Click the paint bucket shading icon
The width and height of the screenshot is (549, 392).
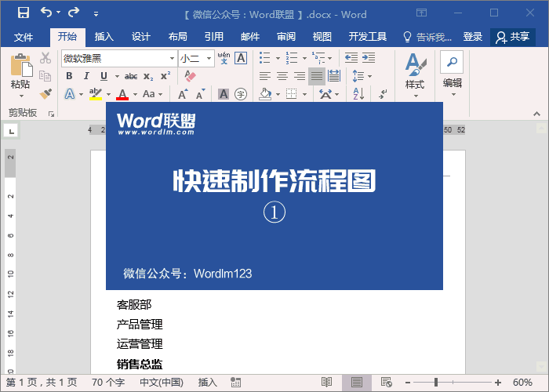tap(265, 94)
